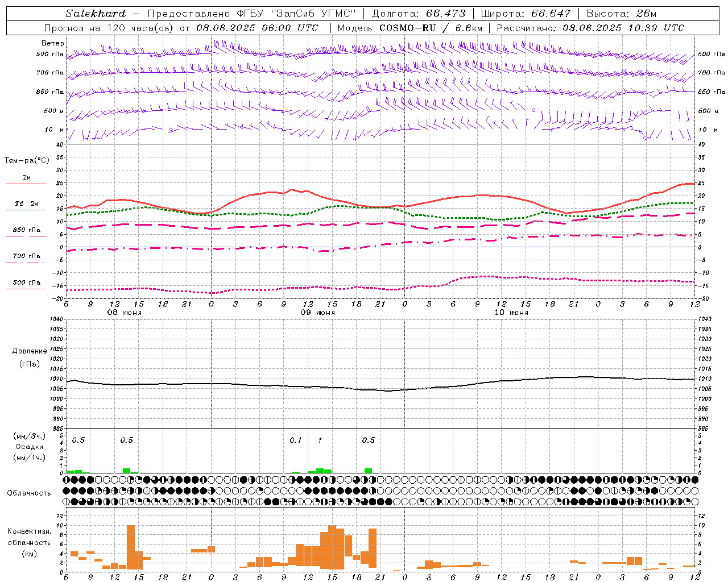Click the "700 гПа" temperature legend entry

click(x=27, y=256)
